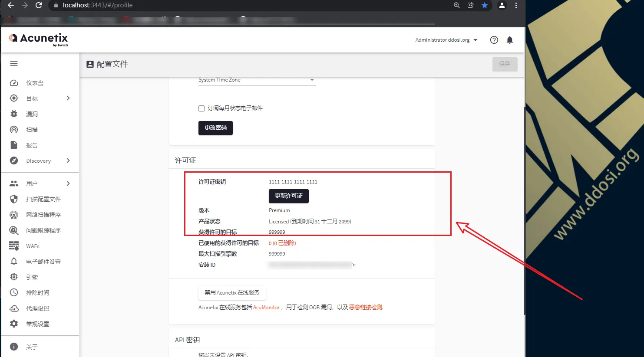Open browser three-dot menu
This screenshot has width=644, height=357.
pos(516,5)
